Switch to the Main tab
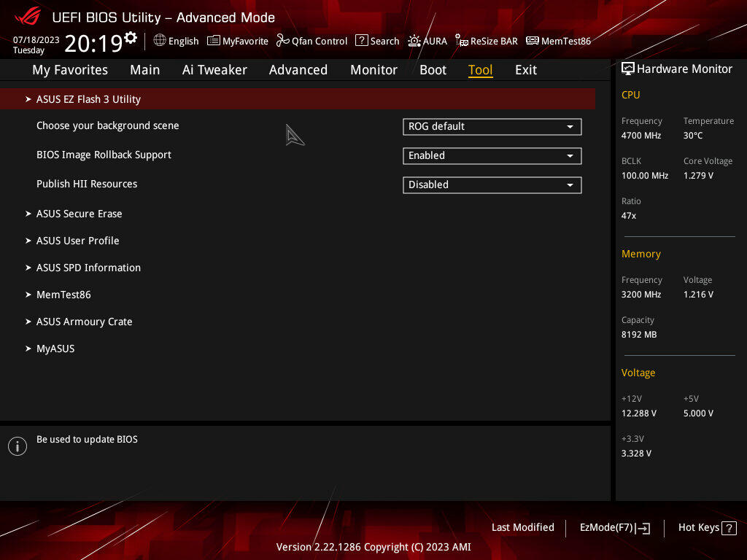 (145, 70)
